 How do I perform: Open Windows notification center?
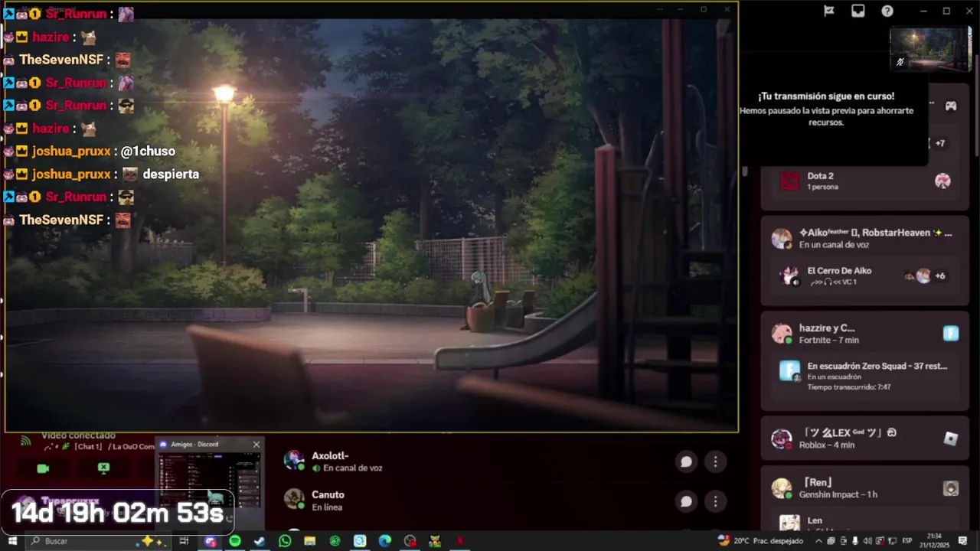point(963,541)
